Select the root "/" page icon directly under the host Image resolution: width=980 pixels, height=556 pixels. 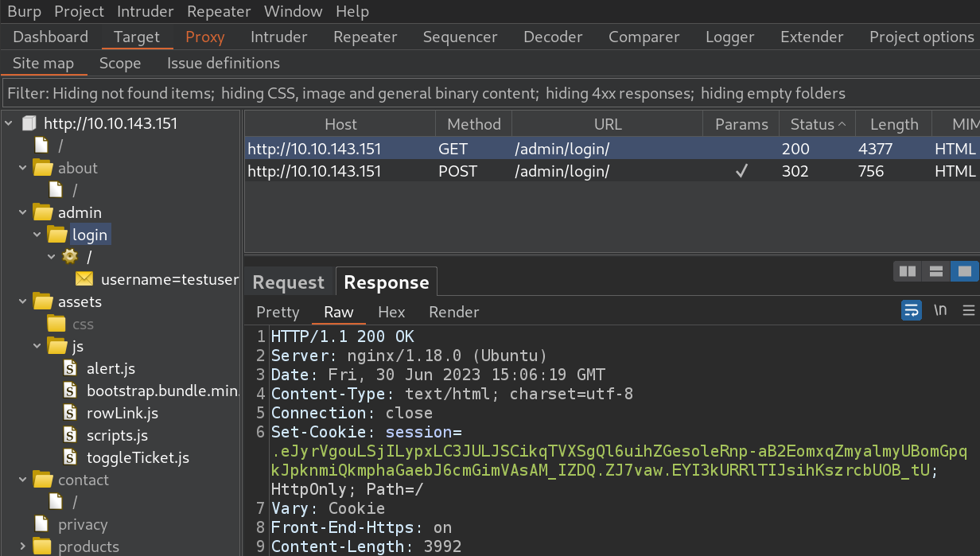pos(41,146)
